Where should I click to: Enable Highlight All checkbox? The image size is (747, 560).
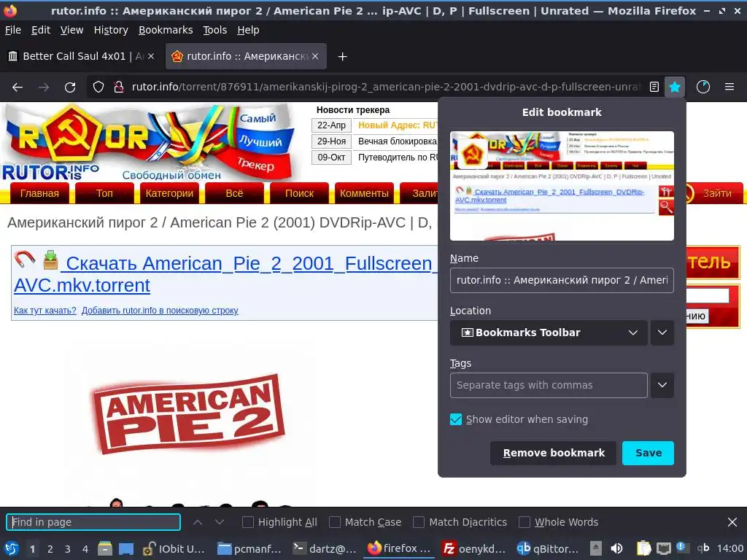248,522
